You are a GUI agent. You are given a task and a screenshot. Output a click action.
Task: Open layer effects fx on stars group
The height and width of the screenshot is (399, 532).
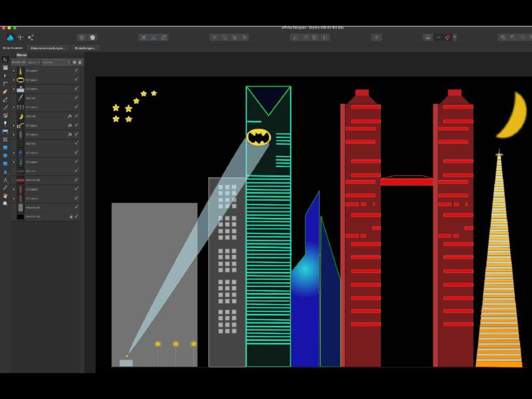click(70, 125)
